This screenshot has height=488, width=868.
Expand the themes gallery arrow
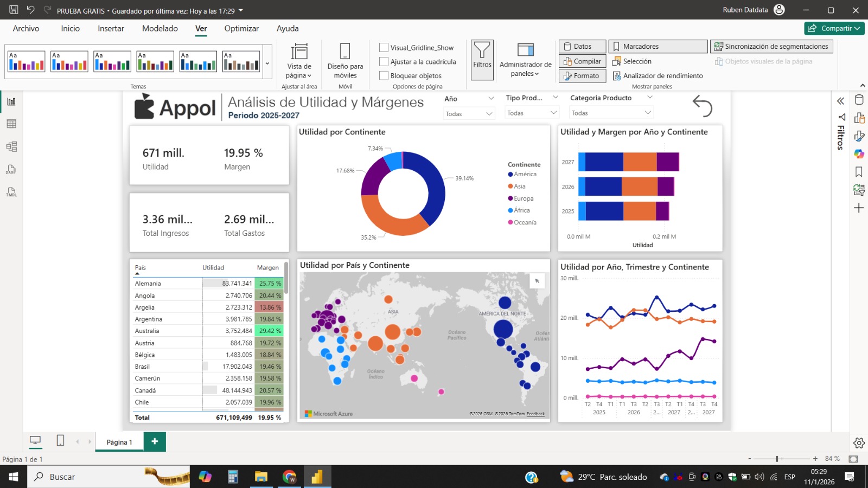[267, 63]
